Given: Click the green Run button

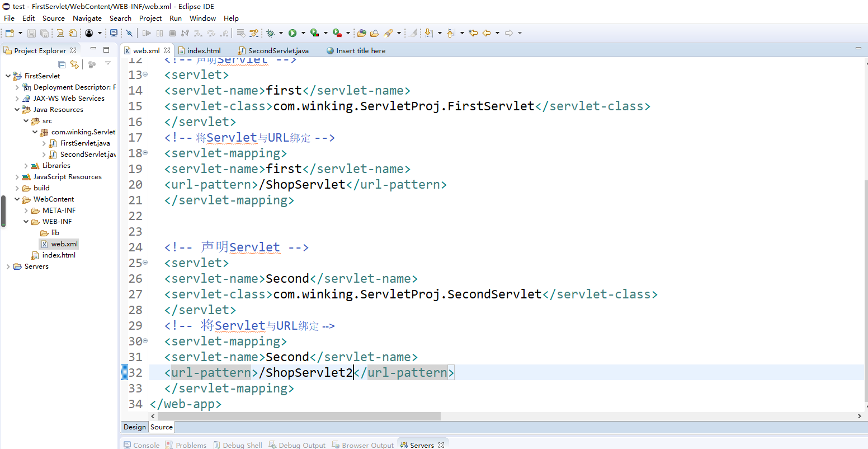Looking at the screenshot, I should tap(293, 33).
